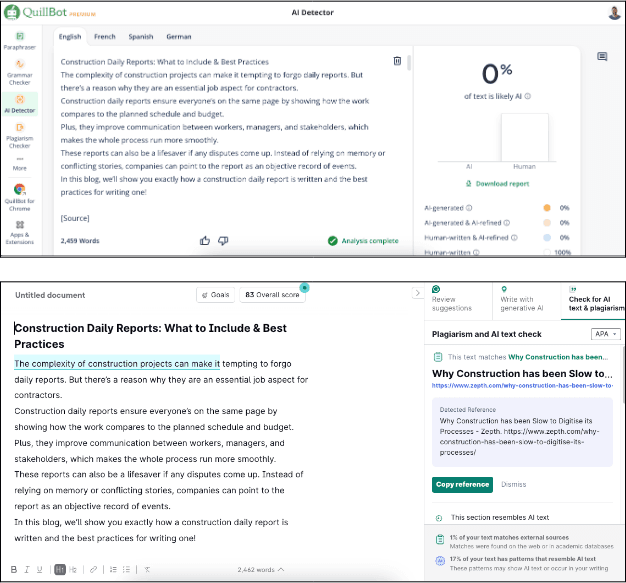Toggle Heading 2 style
Image resolution: width=626 pixels, height=583 pixels.
pos(73,569)
